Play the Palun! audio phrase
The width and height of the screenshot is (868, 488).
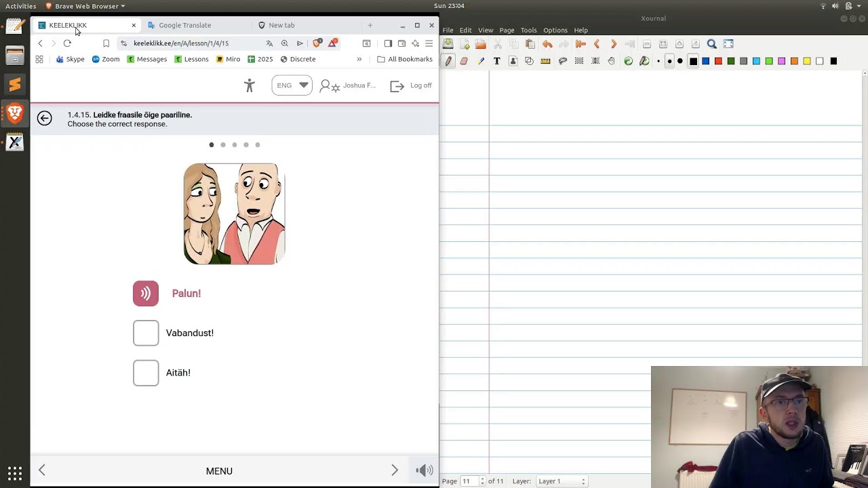(x=146, y=293)
